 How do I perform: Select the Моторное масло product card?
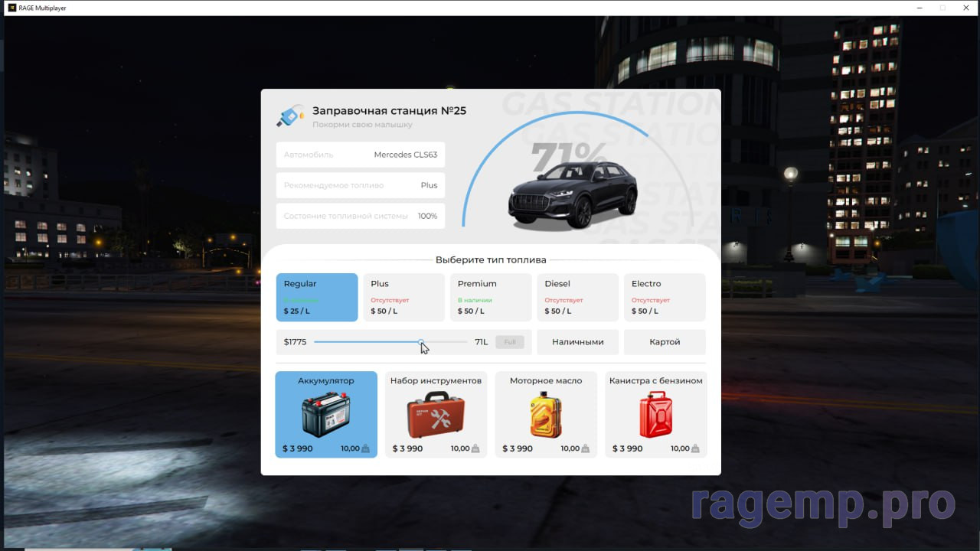[546, 414]
